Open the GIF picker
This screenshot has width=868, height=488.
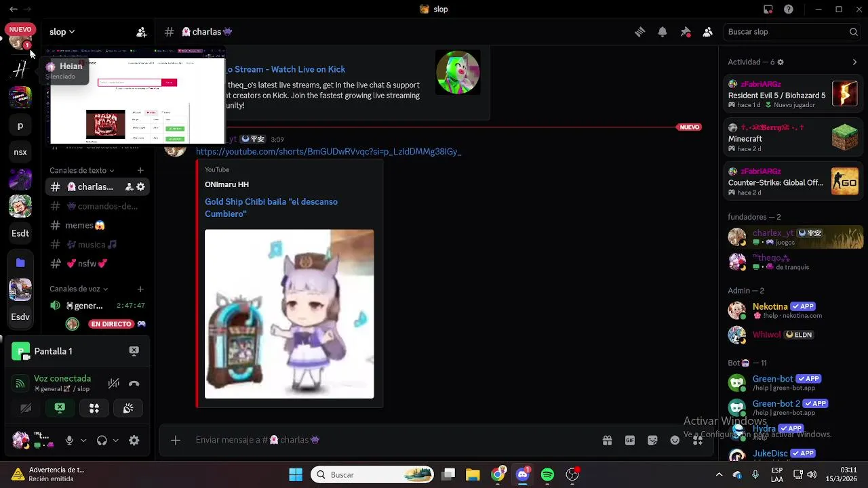click(x=630, y=440)
